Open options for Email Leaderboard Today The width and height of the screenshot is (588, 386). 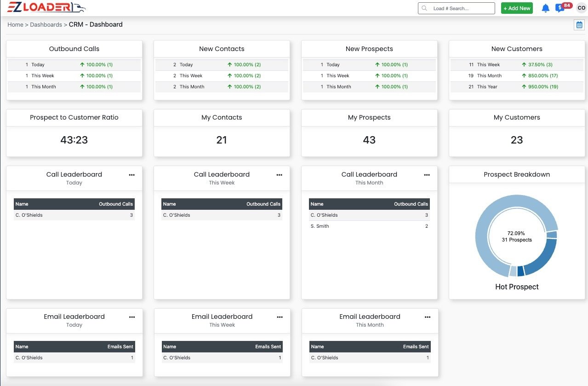[x=132, y=317]
